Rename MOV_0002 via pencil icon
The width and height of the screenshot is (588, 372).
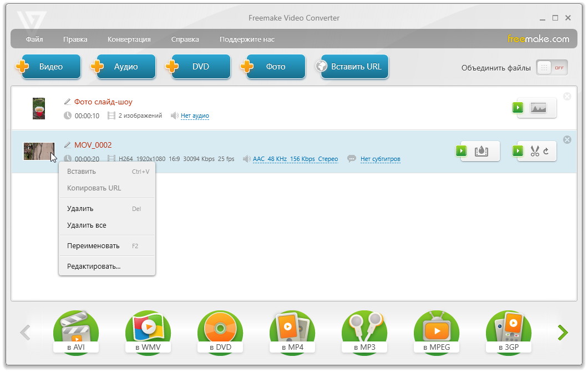click(x=68, y=144)
